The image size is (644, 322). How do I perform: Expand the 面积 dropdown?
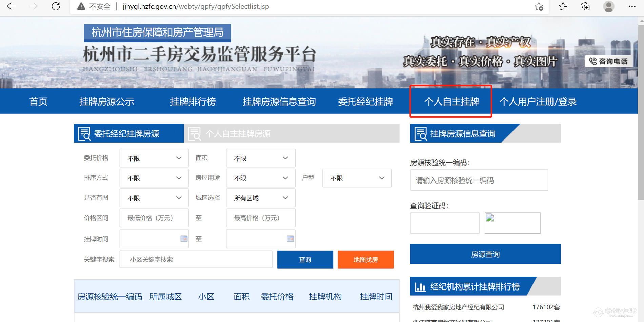(x=260, y=158)
